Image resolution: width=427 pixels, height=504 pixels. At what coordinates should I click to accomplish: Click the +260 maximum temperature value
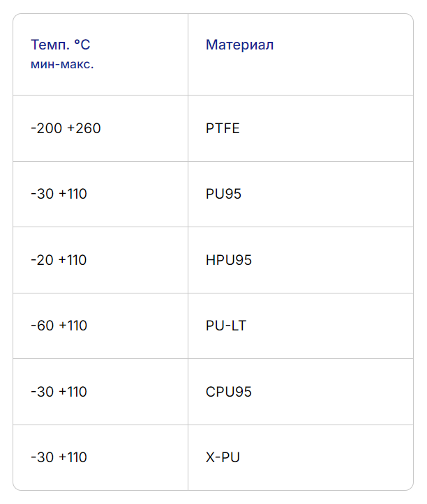[x=84, y=128]
